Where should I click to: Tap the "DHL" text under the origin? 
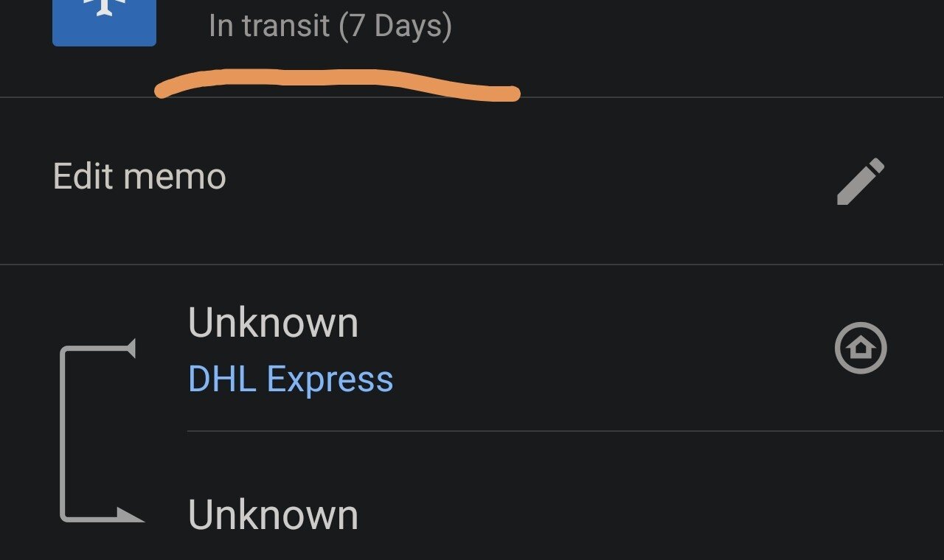click(x=222, y=379)
